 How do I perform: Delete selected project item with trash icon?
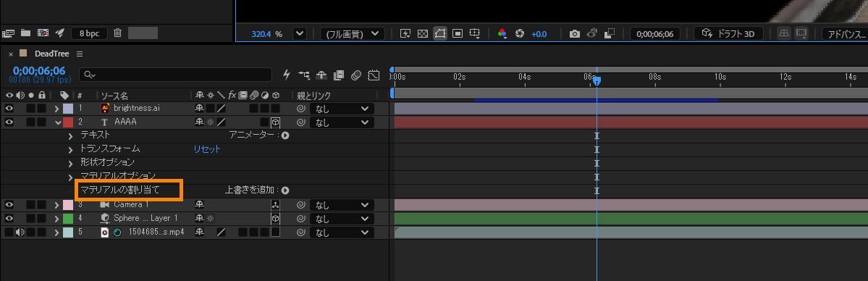117,33
